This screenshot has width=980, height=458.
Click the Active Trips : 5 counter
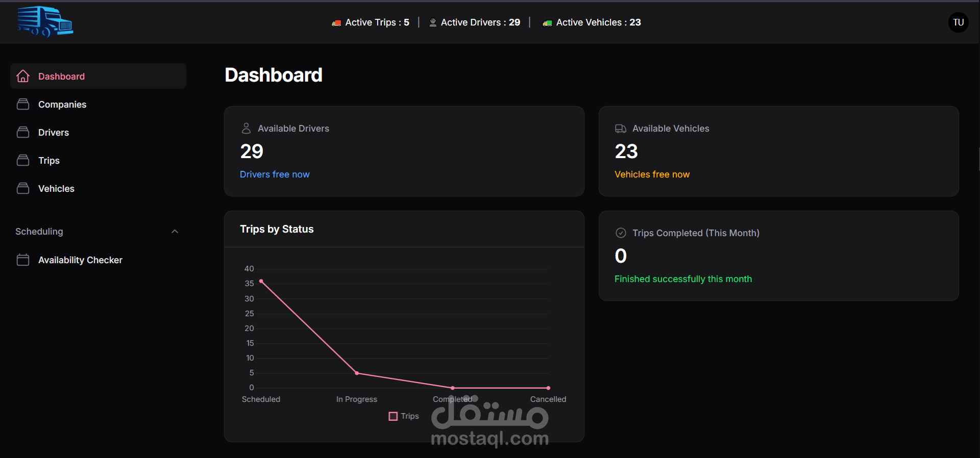pos(371,22)
